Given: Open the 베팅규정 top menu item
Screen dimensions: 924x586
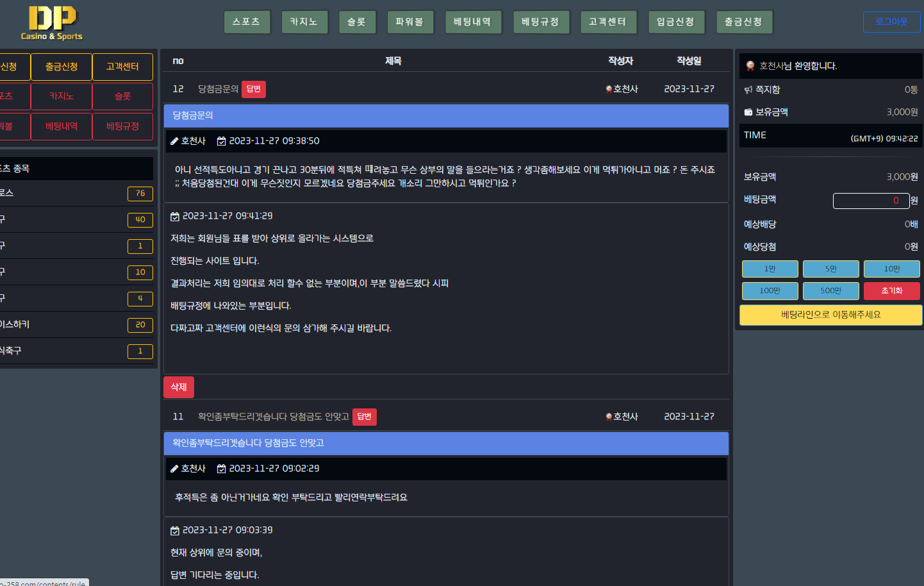Looking at the screenshot, I should click(541, 22).
